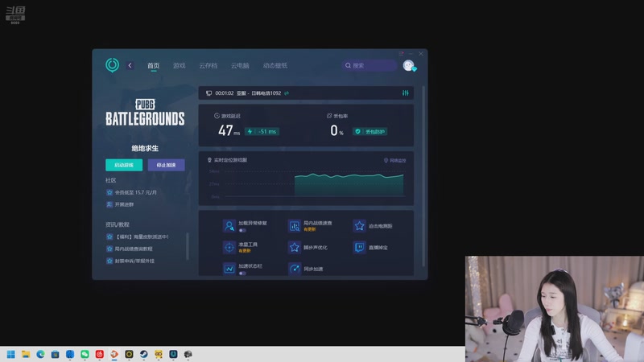Open the 会员低至 15.7 元/月 link

pyautogui.click(x=131, y=192)
